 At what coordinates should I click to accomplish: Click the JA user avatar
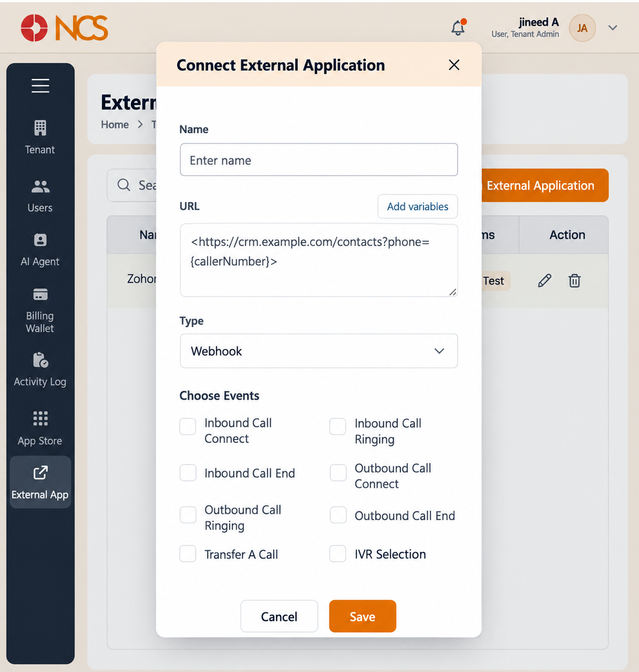point(582,28)
